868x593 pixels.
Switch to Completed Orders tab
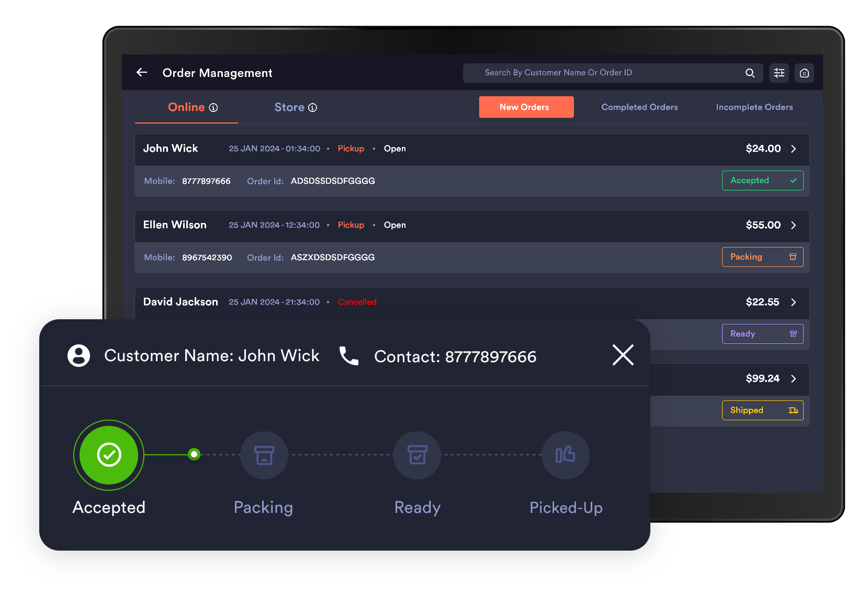coord(639,107)
